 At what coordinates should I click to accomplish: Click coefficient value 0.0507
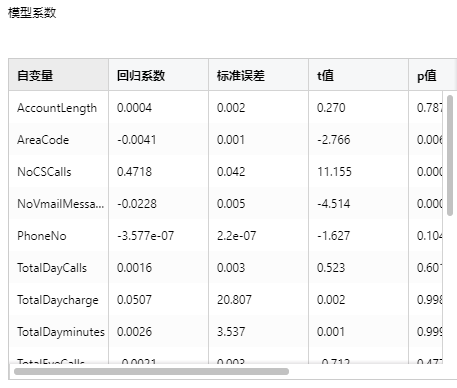[x=134, y=300]
